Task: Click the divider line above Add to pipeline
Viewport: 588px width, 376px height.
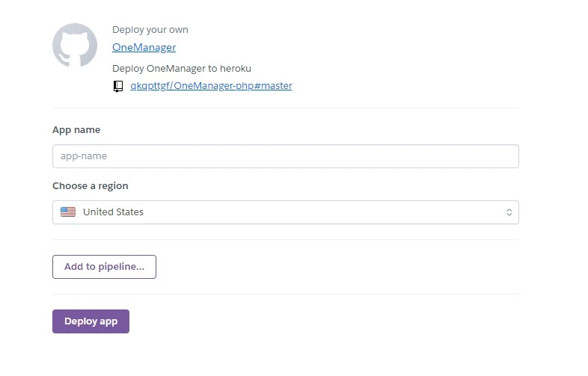Action: click(285, 240)
